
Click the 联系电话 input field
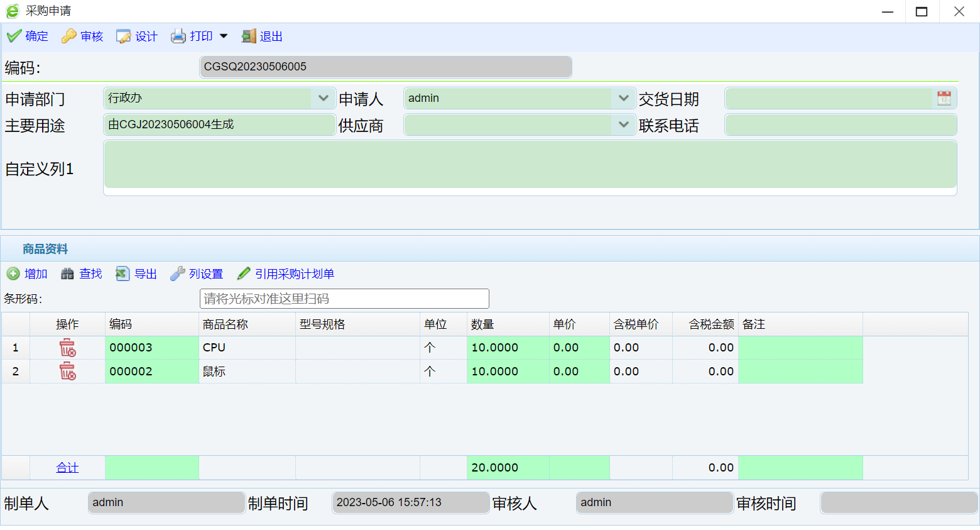tap(840, 125)
